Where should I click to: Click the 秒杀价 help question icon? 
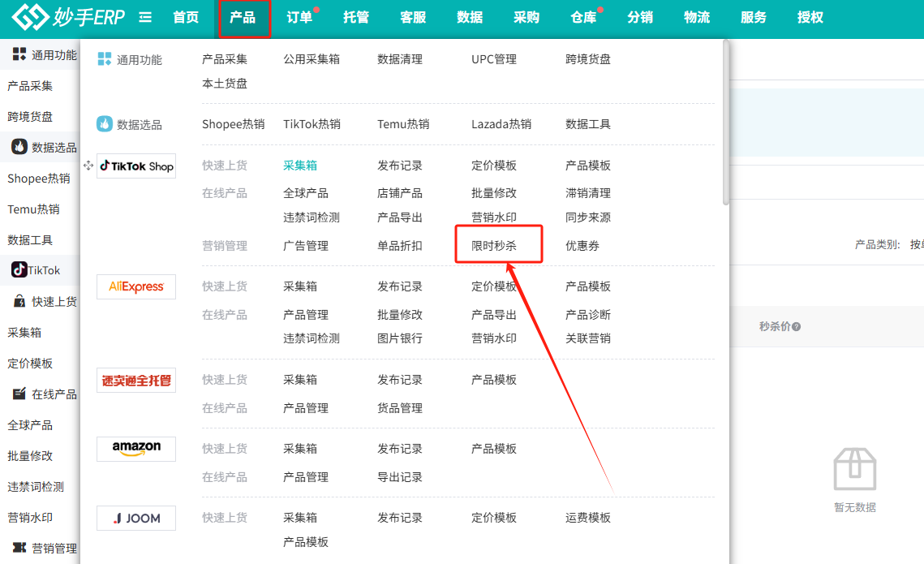(x=796, y=326)
